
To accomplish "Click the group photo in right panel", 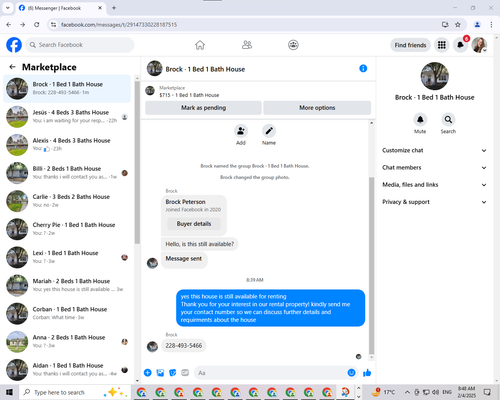I will (434, 76).
